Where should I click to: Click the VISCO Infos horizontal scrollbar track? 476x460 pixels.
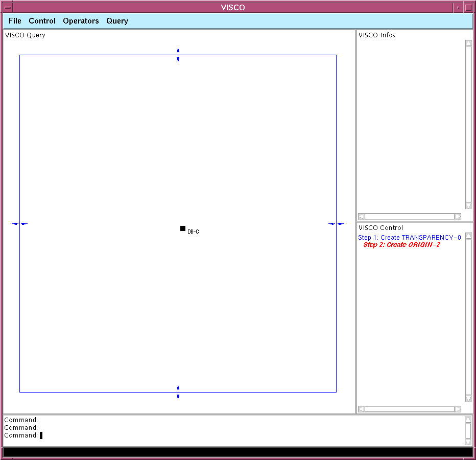click(410, 217)
